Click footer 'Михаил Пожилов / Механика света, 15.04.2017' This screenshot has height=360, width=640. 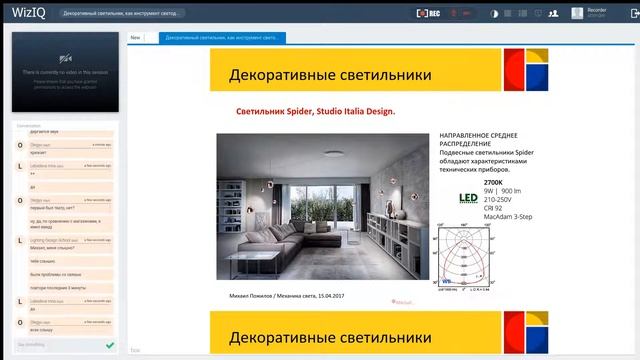(x=287, y=296)
